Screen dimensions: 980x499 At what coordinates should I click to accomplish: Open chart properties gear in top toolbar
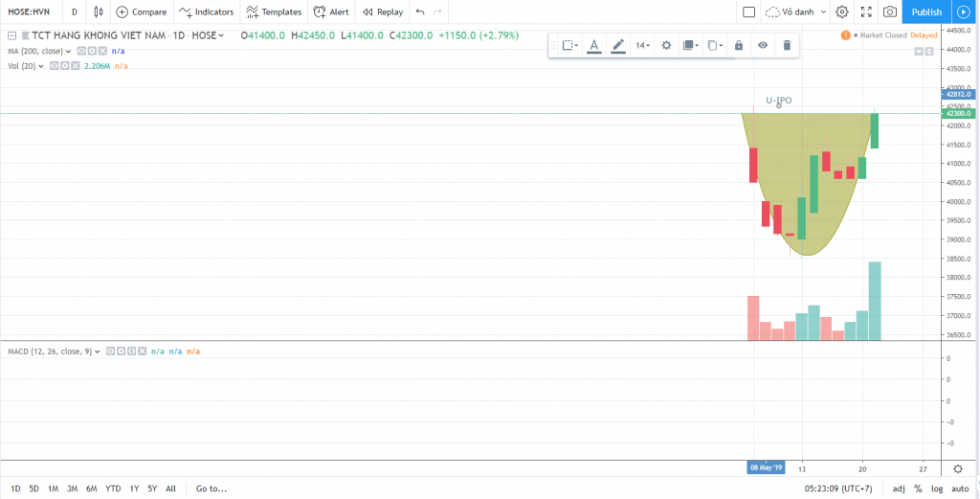click(x=842, y=11)
